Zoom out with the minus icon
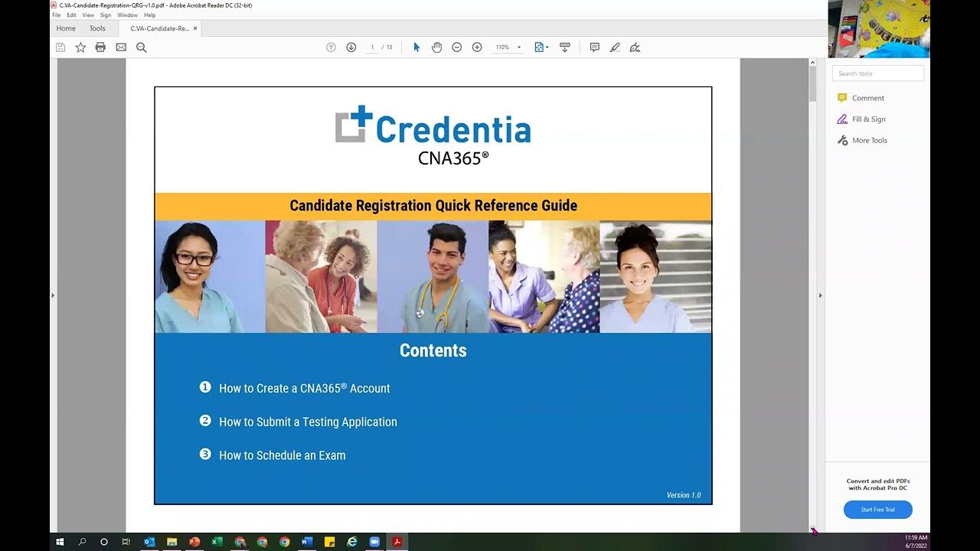The height and width of the screenshot is (551, 980). click(457, 47)
